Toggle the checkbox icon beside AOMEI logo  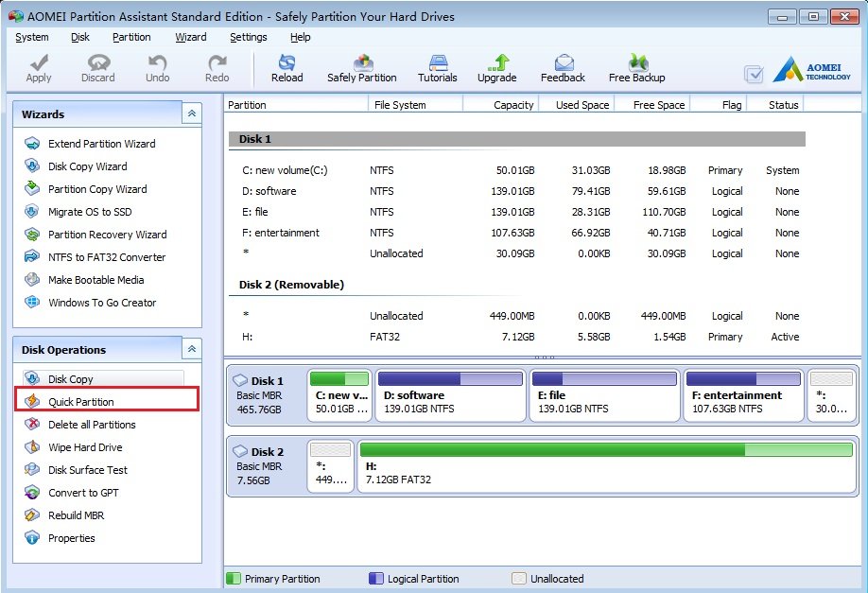(754, 74)
